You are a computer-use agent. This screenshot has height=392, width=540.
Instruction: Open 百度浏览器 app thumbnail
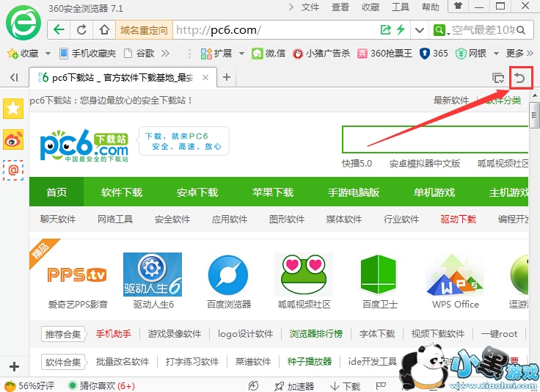point(228,275)
